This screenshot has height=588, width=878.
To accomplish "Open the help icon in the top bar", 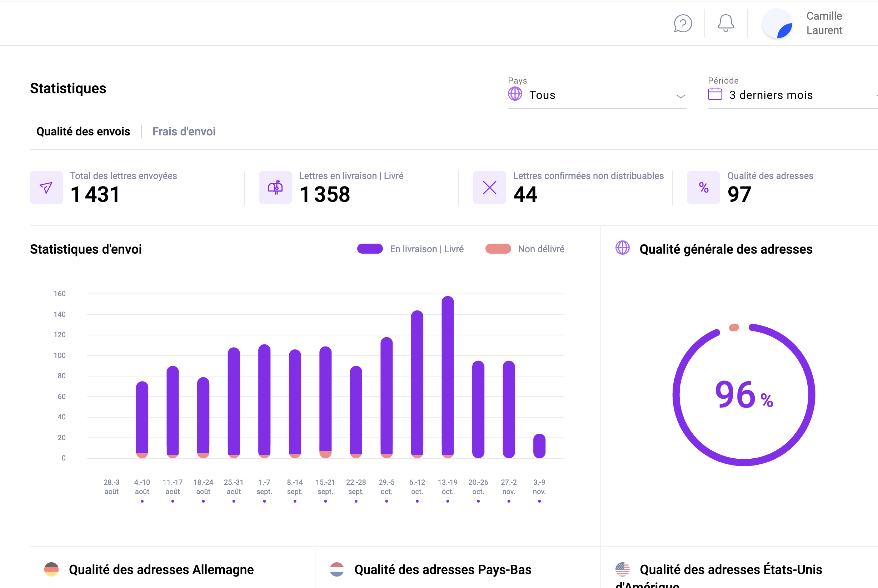I will (x=682, y=24).
